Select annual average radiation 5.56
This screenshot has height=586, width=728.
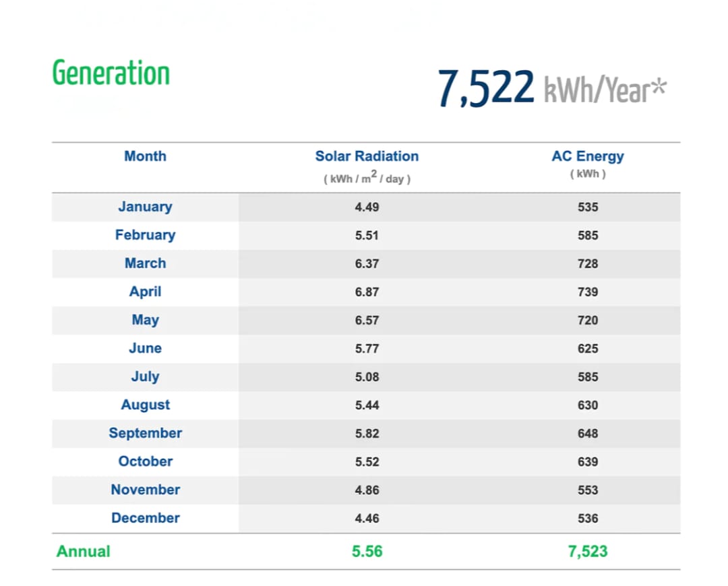point(367,552)
